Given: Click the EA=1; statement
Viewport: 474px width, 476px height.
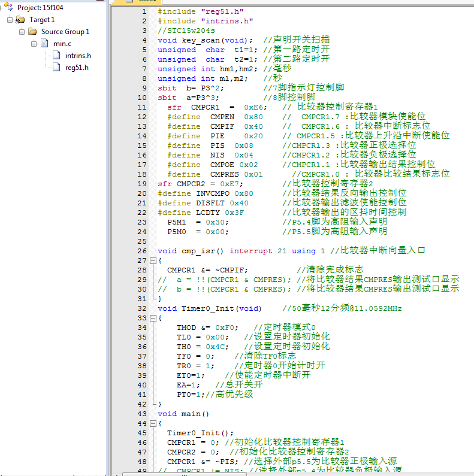Looking at the screenshot, I should coord(188,385).
